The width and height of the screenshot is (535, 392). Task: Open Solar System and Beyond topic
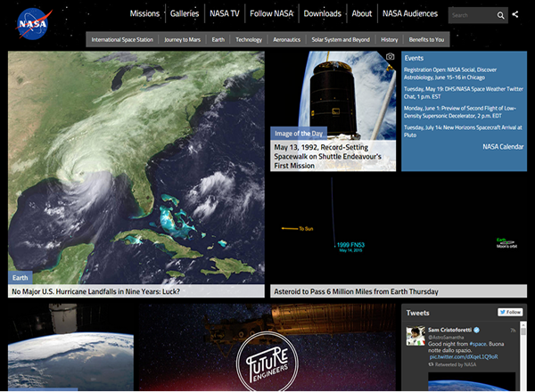[341, 39]
